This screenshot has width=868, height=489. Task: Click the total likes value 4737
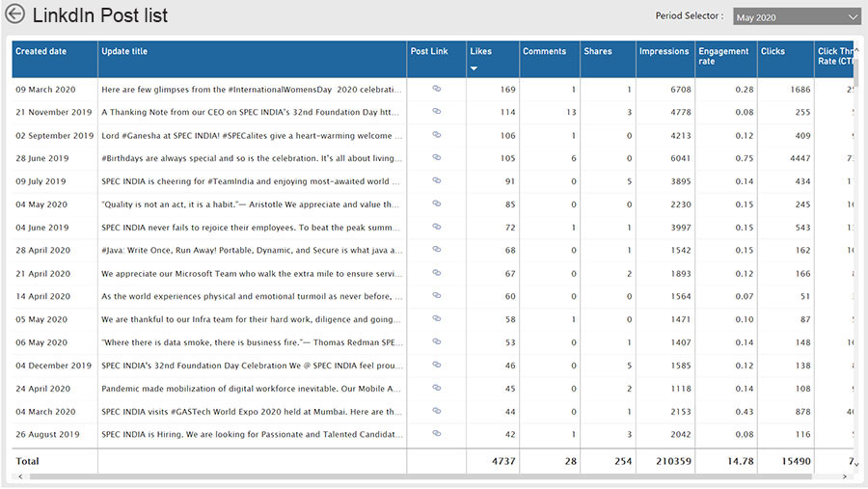click(503, 461)
